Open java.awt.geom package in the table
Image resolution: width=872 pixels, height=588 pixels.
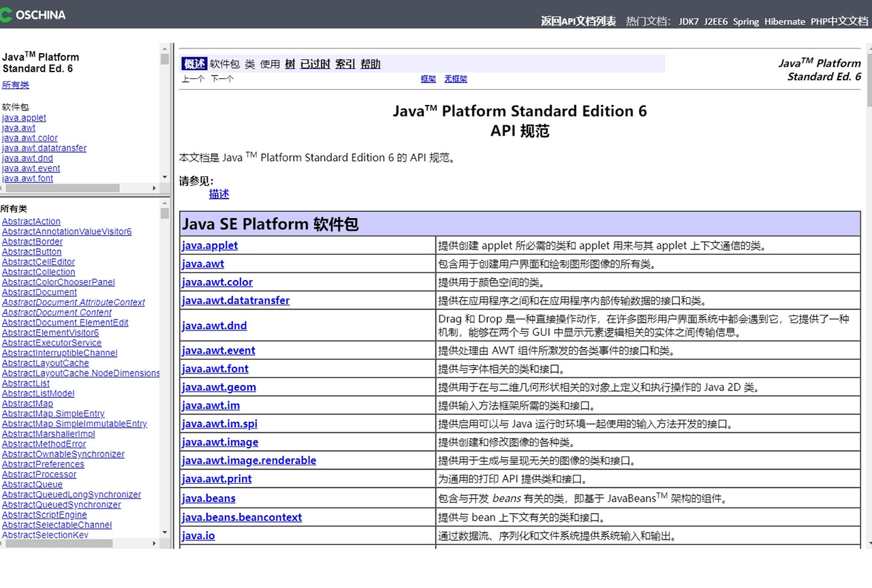[219, 387]
